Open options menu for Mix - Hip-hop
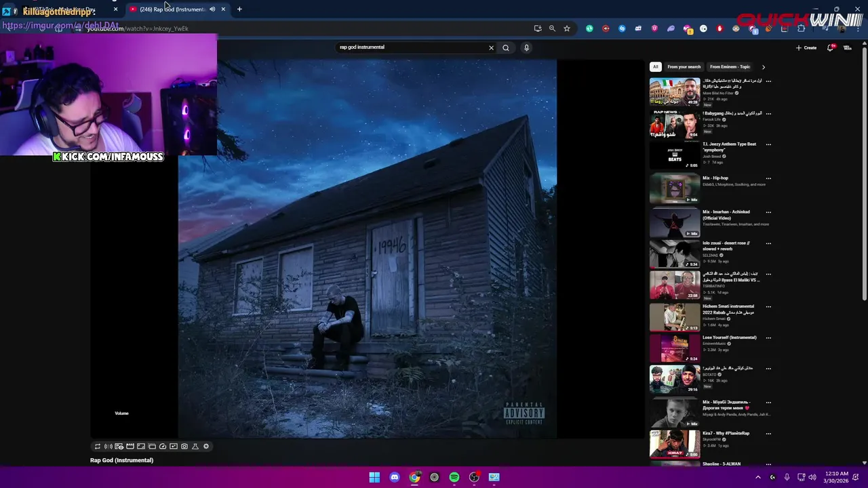This screenshot has height=488, width=868. (768, 178)
